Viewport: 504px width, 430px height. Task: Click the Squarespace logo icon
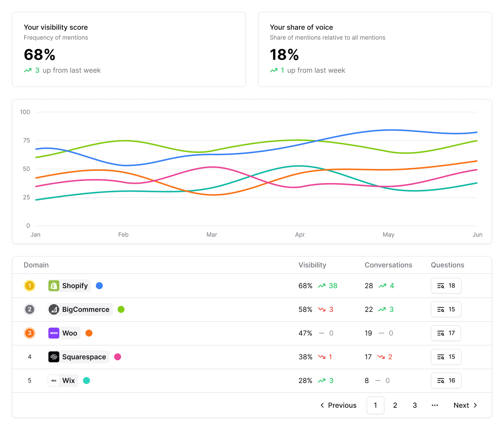pos(54,356)
